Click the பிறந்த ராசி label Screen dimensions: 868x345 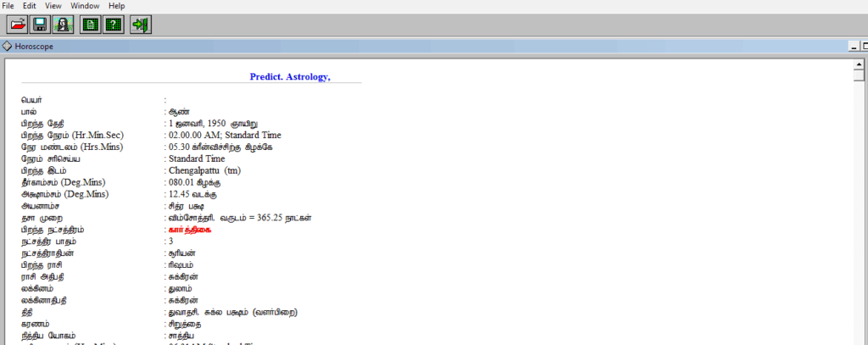coord(42,264)
